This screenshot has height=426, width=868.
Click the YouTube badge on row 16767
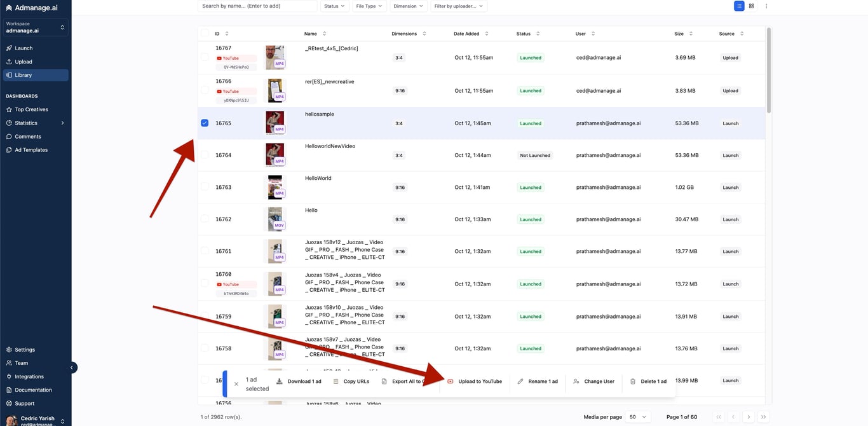tap(236, 58)
